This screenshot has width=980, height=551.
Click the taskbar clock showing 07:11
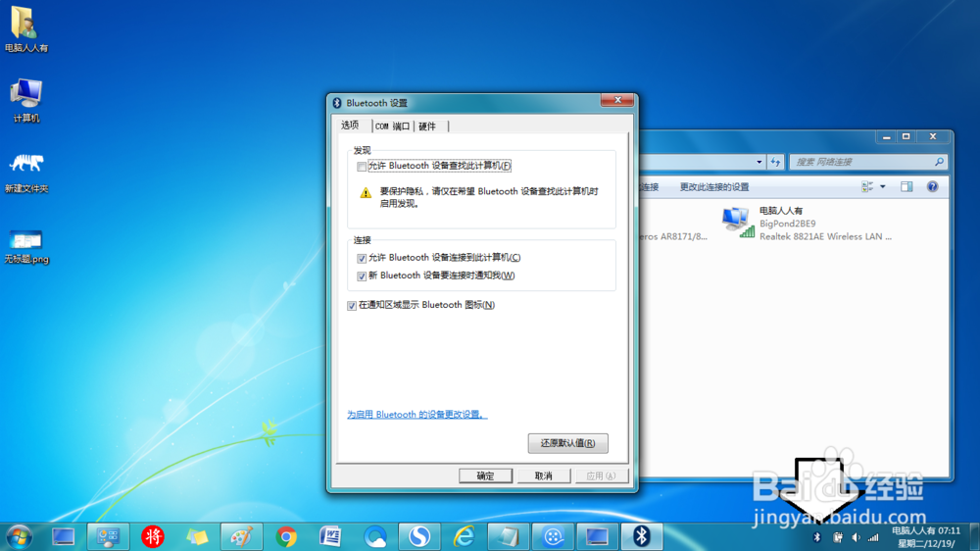tap(926, 537)
